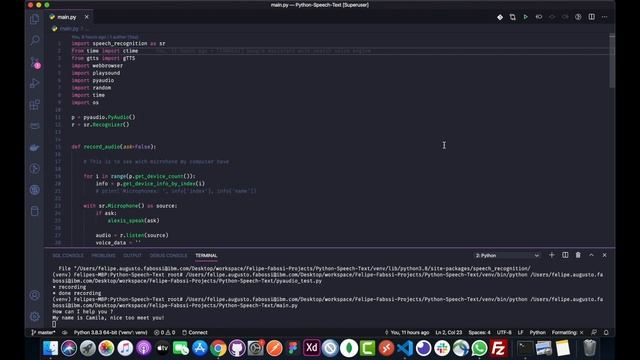
Task: Click code line 'def record_audio(ask=False):'
Action: pos(114,147)
